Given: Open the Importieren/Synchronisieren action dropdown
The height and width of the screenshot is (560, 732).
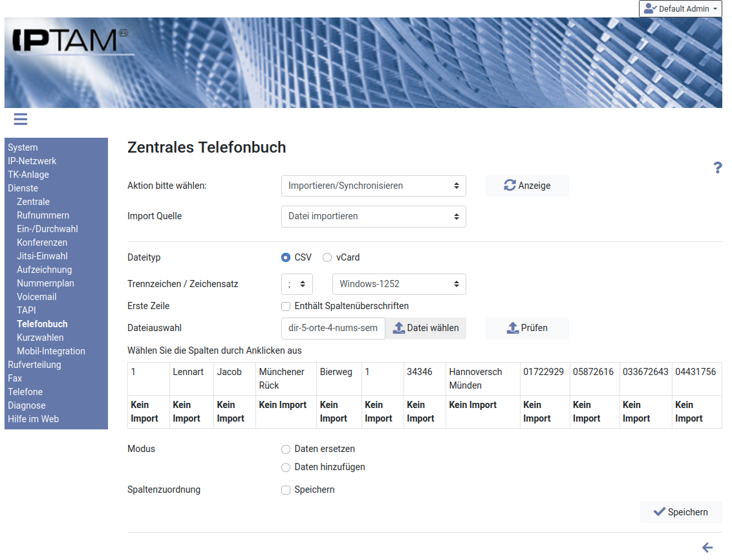Looking at the screenshot, I should point(373,186).
